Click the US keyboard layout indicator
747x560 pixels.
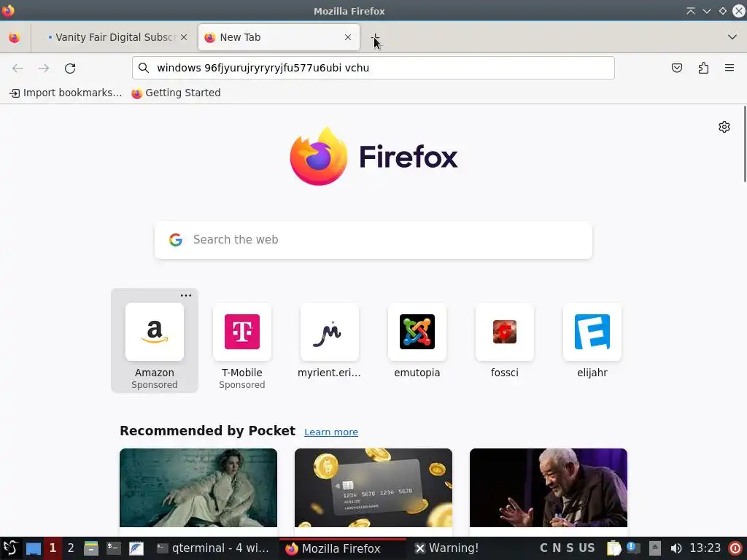587,548
